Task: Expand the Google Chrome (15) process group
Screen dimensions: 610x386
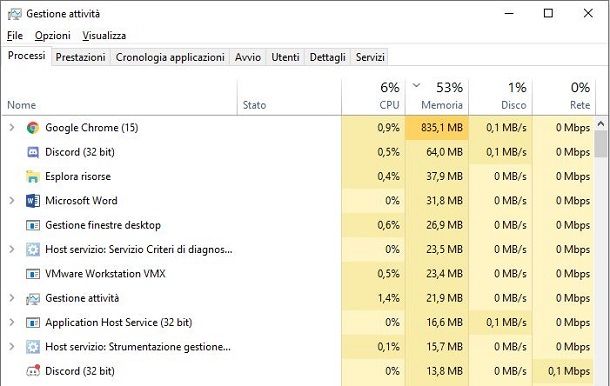Action: pyautogui.click(x=12, y=128)
